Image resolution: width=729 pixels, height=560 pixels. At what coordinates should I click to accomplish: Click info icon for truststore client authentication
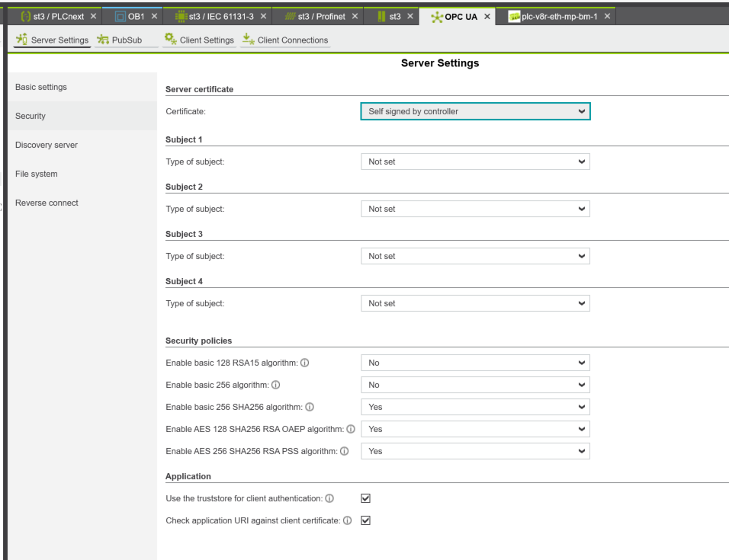pyautogui.click(x=329, y=499)
